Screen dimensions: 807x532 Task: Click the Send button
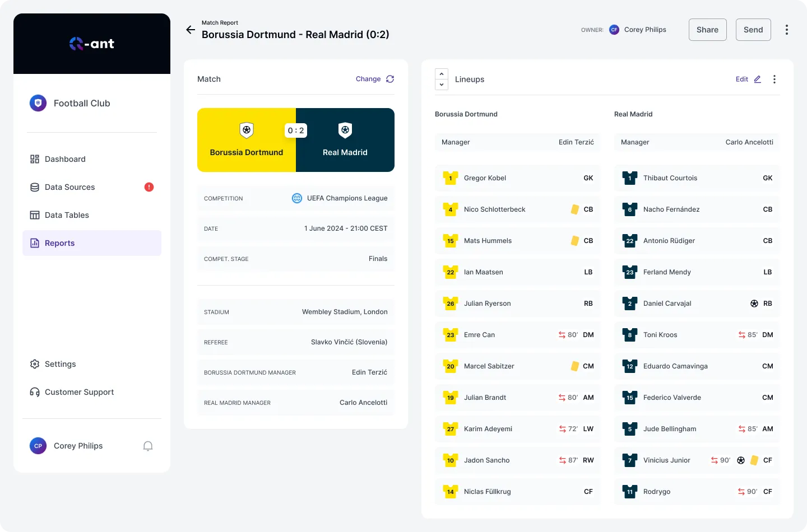click(x=753, y=30)
